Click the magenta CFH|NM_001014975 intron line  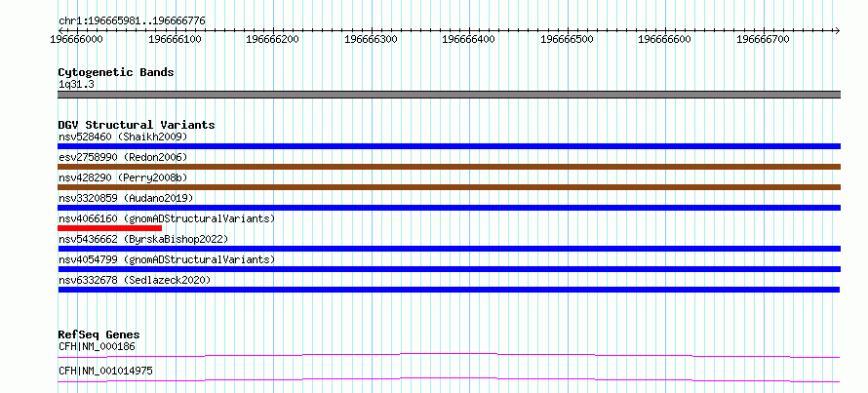pyautogui.click(x=449, y=379)
